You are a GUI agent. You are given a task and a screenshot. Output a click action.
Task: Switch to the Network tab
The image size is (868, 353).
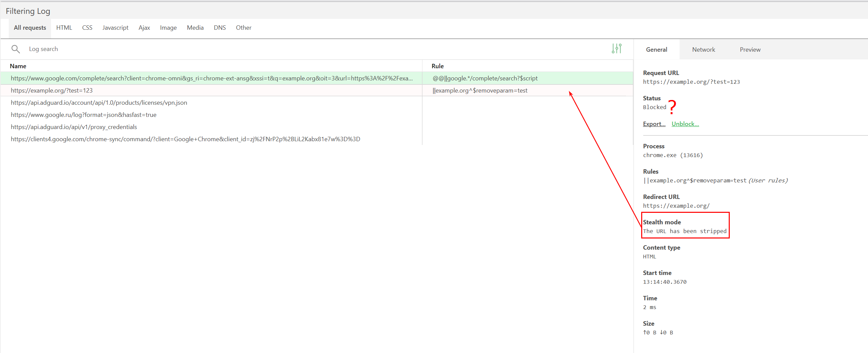coord(704,49)
